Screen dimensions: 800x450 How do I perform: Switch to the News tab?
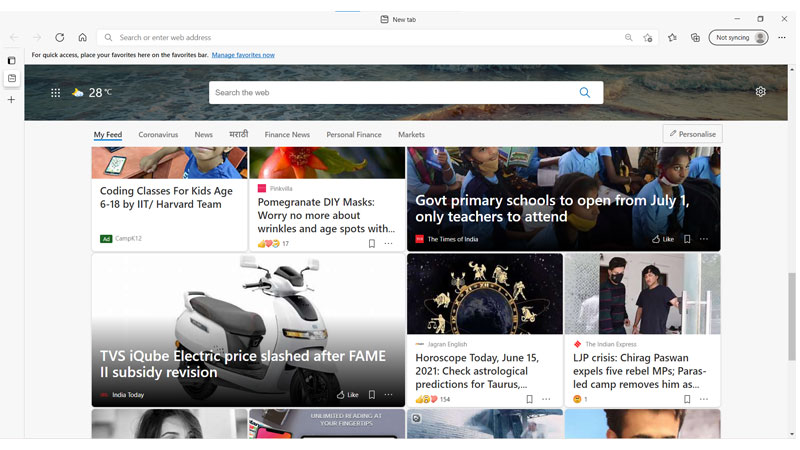tap(204, 135)
